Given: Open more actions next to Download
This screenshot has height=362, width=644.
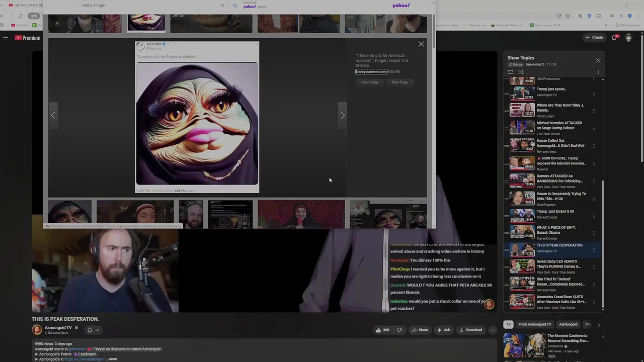Looking at the screenshot, I should 493,330.
